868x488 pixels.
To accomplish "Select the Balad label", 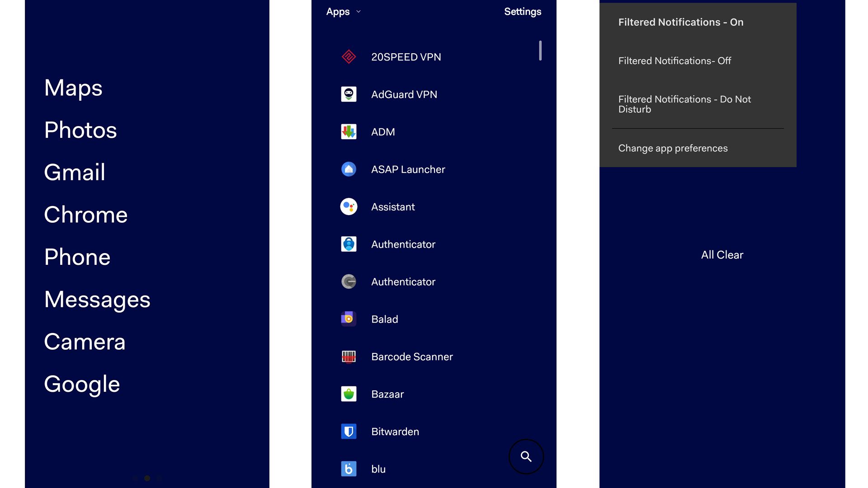I will coord(385,319).
